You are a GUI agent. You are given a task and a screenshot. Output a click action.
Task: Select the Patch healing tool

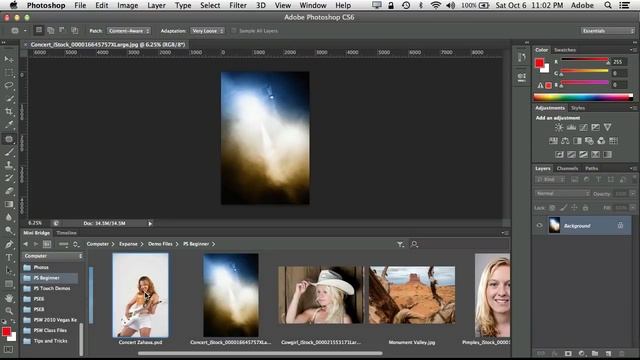pyautogui.click(x=9, y=139)
